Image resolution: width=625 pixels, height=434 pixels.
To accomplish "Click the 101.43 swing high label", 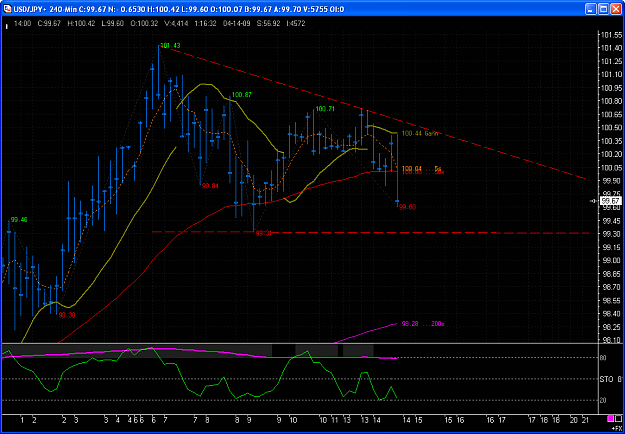I will (170, 46).
